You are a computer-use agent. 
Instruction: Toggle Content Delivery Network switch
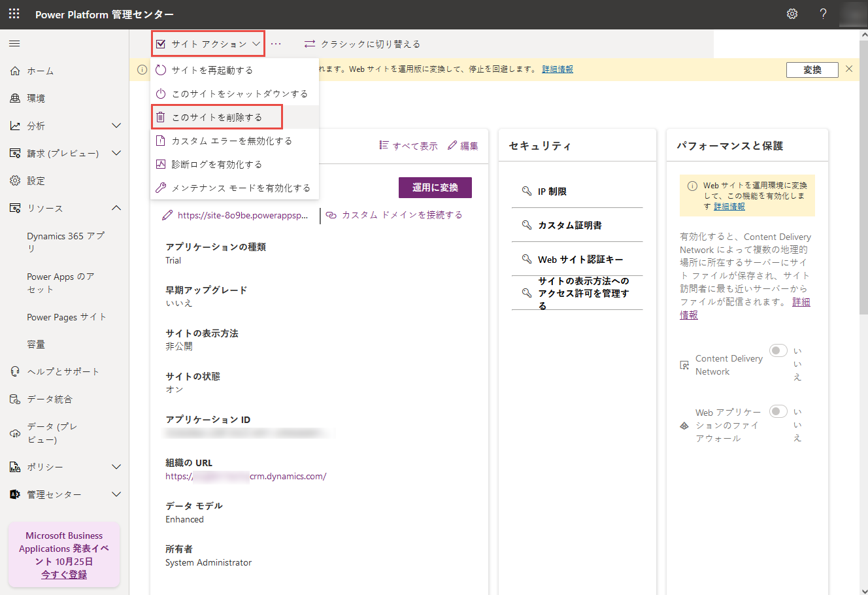click(778, 350)
